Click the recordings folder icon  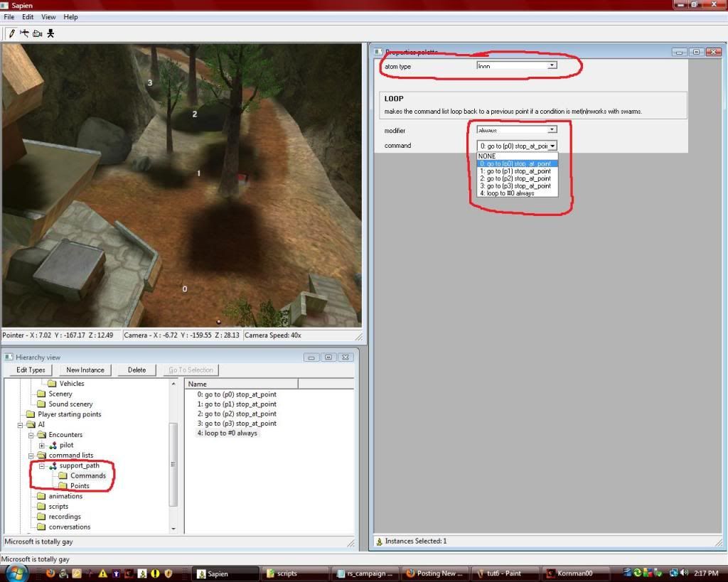click(41, 517)
